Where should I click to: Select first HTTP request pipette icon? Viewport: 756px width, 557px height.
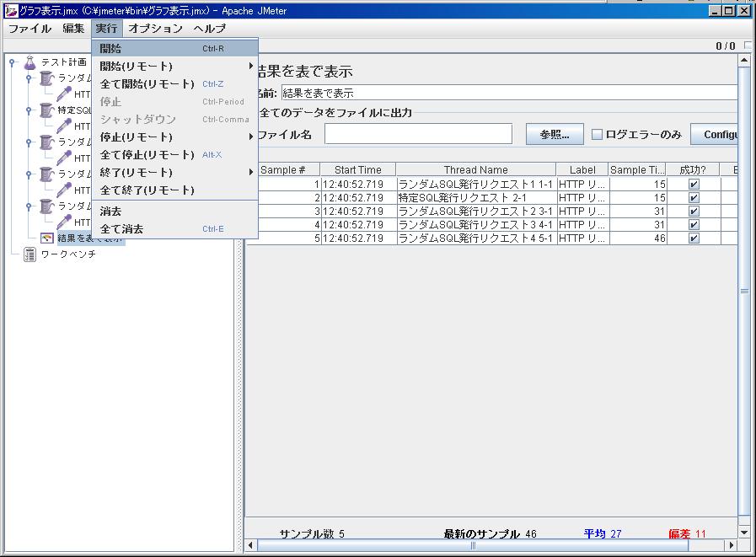pos(64,94)
